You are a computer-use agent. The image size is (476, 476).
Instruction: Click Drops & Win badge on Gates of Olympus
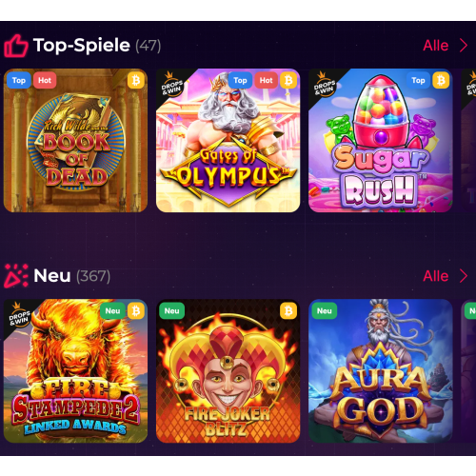tap(172, 84)
